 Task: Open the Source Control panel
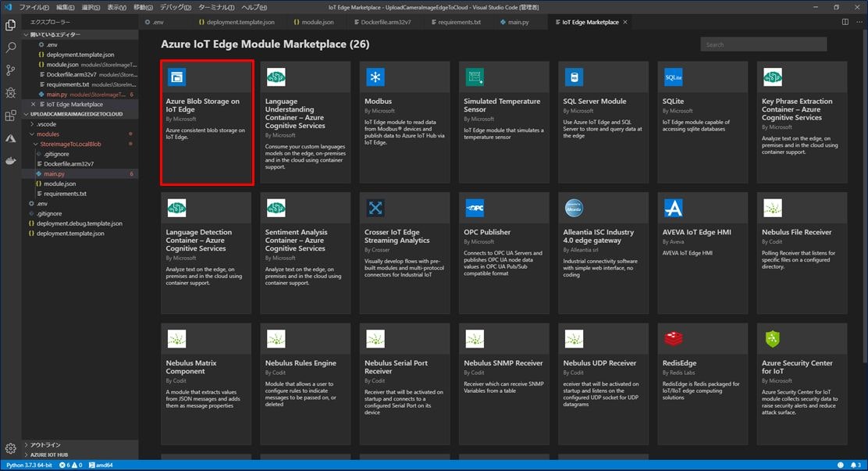coord(10,70)
